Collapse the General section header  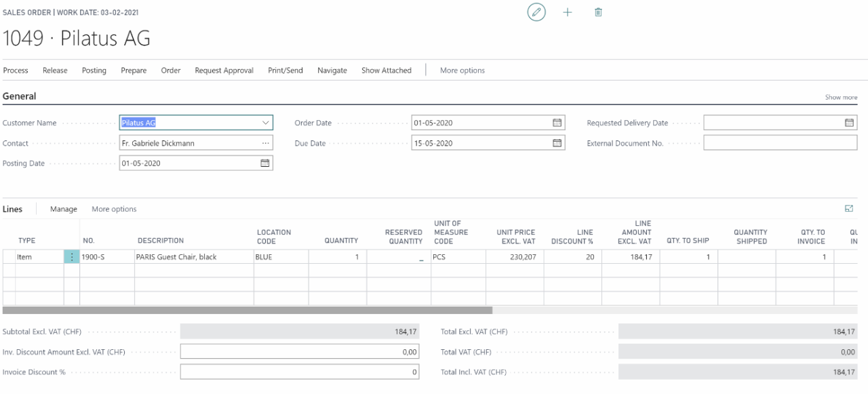click(20, 96)
